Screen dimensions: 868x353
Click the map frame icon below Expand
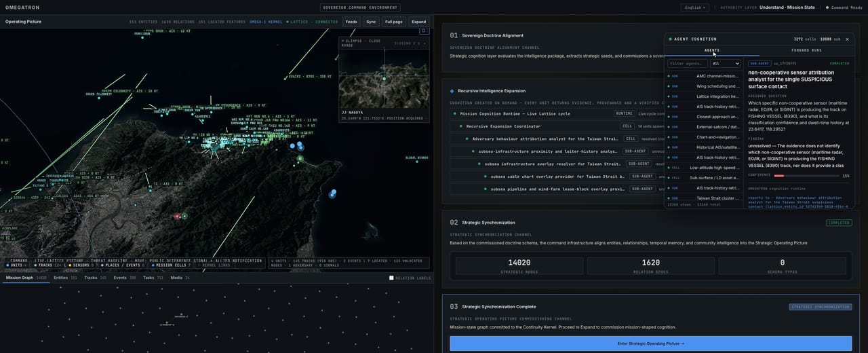(x=424, y=31)
